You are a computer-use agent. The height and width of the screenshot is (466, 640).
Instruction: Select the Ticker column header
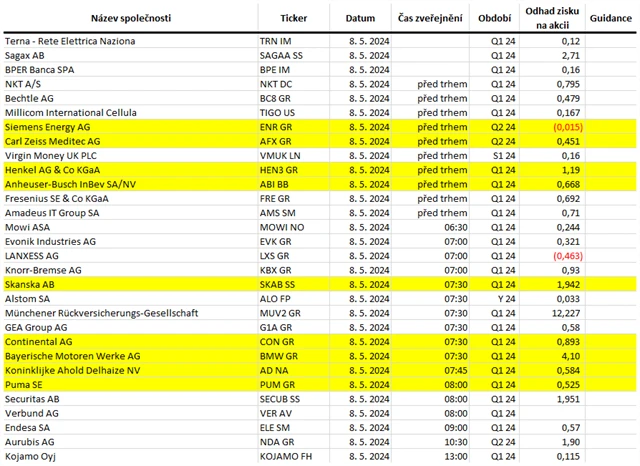(x=293, y=18)
